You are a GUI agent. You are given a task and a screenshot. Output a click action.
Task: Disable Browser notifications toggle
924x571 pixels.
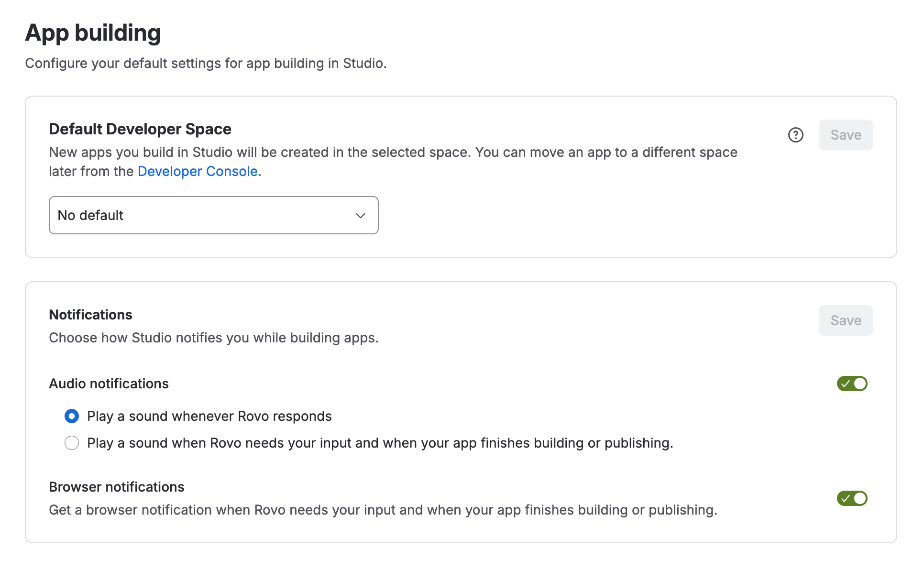[x=852, y=498]
